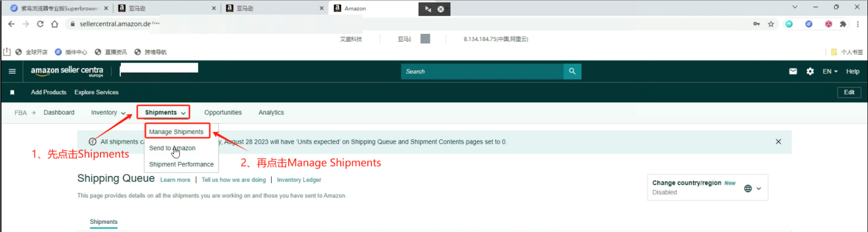Viewport: 868px width, 232px height.
Task: Click the Add Products link
Action: 48,92
